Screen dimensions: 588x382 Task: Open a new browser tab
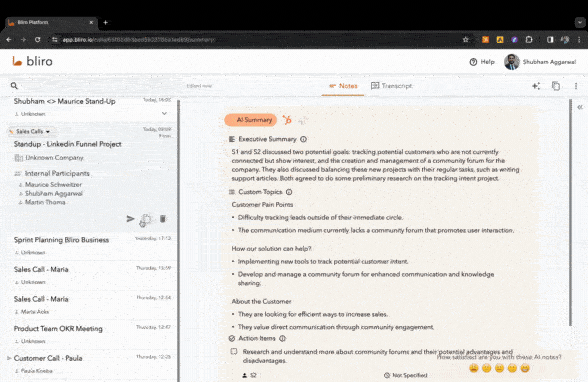(x=105, y=22)
